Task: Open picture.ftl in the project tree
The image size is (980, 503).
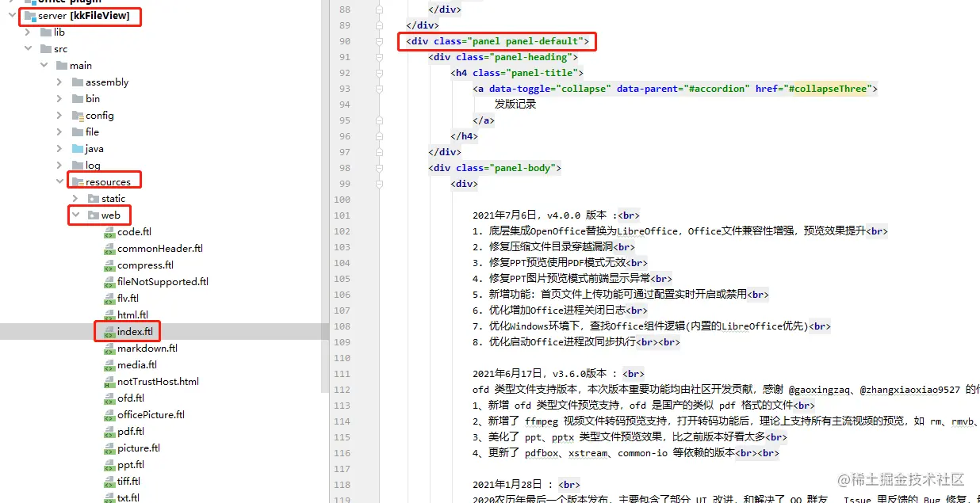Action: coord(139,448)
